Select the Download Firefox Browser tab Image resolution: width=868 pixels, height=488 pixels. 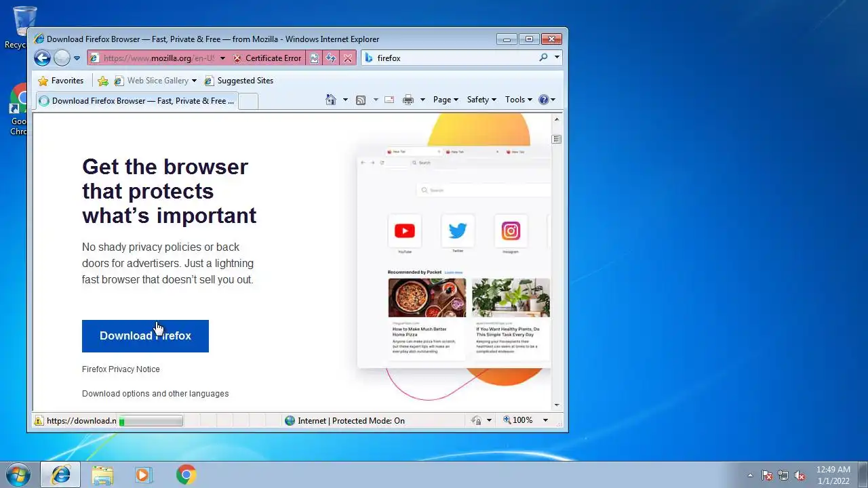click(x=136, y=101)
